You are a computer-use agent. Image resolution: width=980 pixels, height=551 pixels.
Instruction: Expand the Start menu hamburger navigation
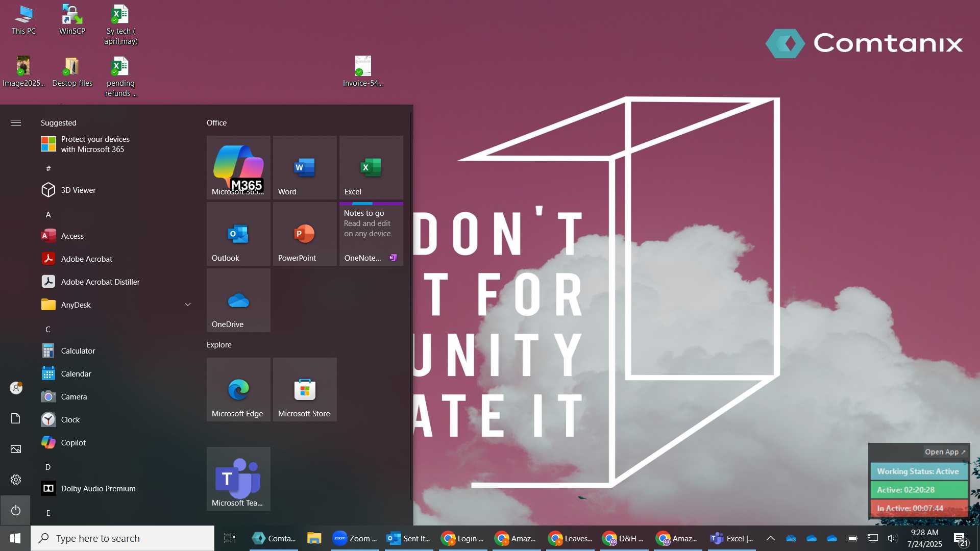click(15, 122)
